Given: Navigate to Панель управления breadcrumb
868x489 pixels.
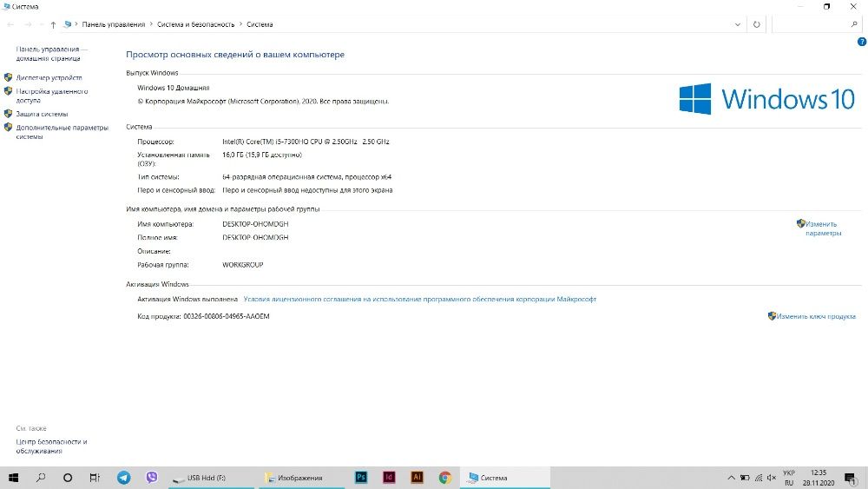Looking at the screenshot, I should pos(114,24).
